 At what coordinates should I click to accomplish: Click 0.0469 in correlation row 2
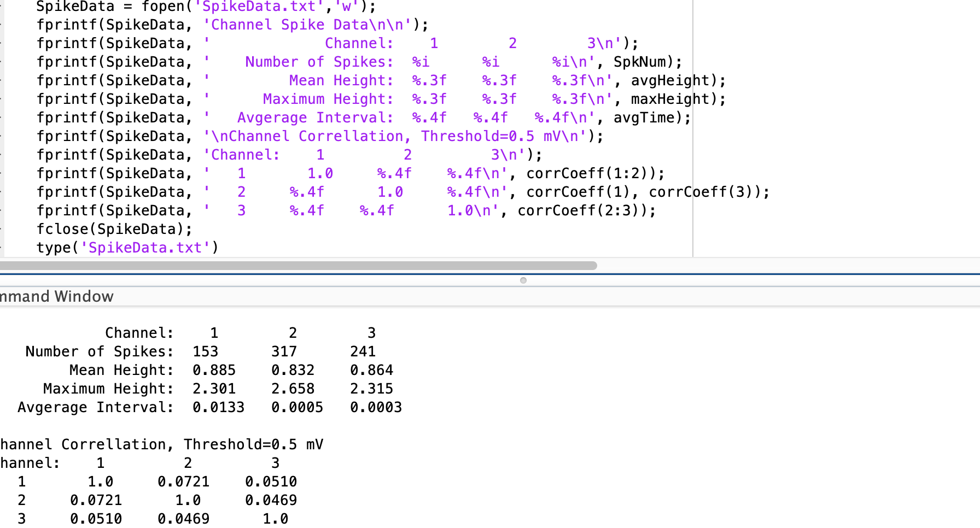[271, 501]
